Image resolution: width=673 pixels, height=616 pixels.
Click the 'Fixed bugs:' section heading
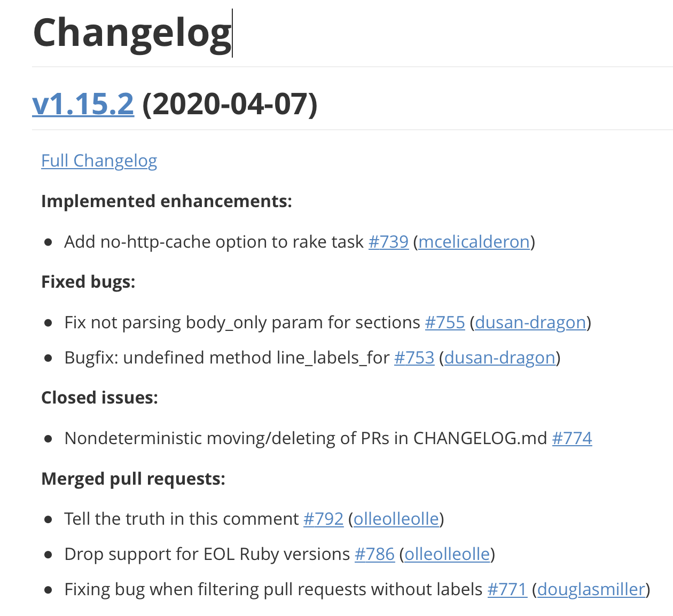click(88, 282)
